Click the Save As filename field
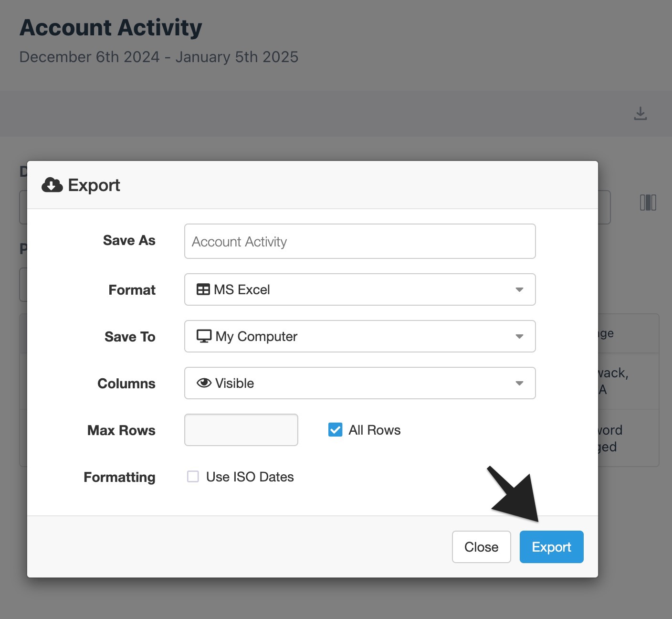Screen dimensions: 672x619 [360, 241]
